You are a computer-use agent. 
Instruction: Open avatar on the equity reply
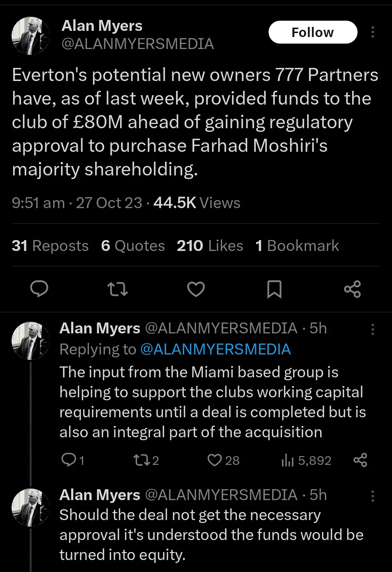click(x=30, y=507)
